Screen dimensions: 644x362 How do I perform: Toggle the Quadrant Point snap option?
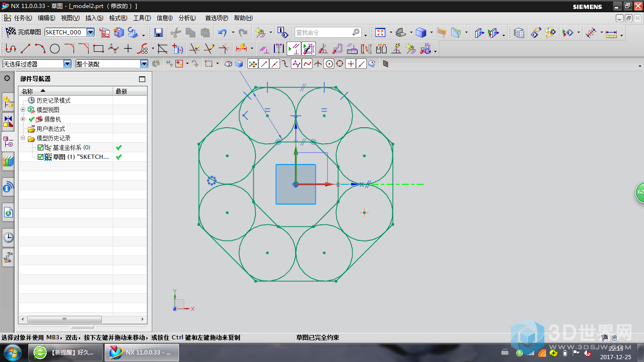339,64
